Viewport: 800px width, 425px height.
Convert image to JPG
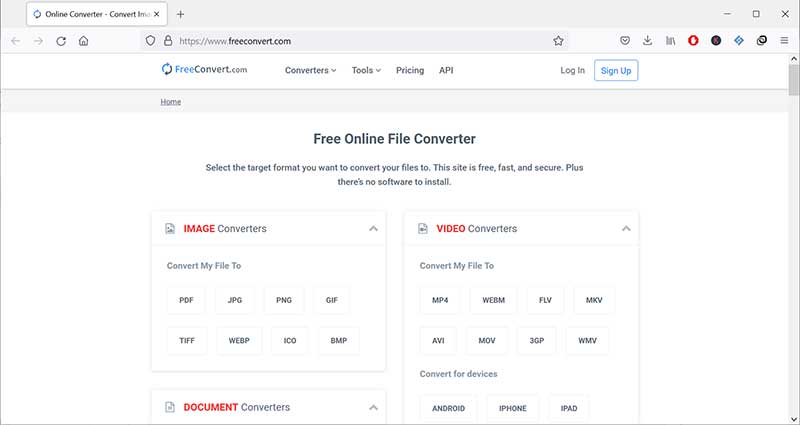[x=235, y=300]
